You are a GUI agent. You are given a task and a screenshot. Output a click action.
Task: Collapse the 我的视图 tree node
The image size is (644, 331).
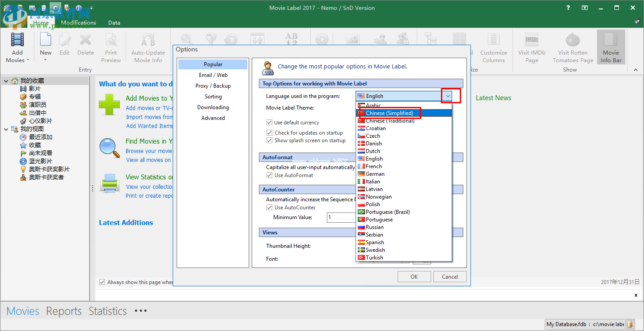(x=6, y=129)
